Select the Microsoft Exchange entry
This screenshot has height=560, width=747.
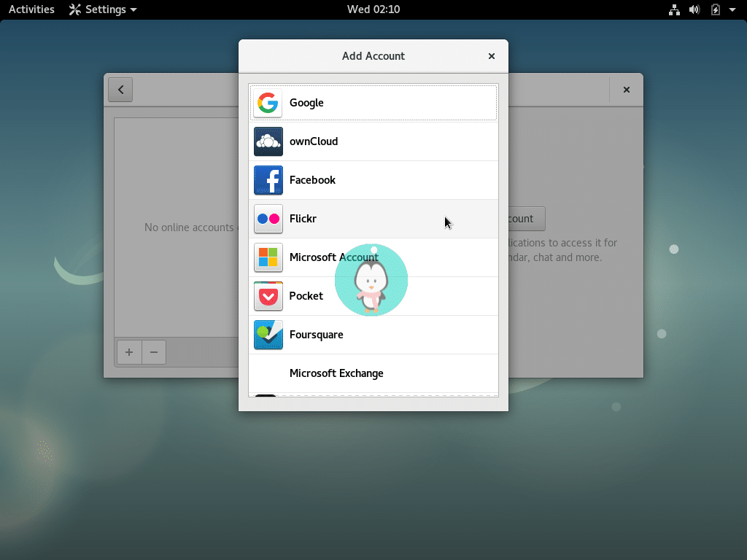336,373
